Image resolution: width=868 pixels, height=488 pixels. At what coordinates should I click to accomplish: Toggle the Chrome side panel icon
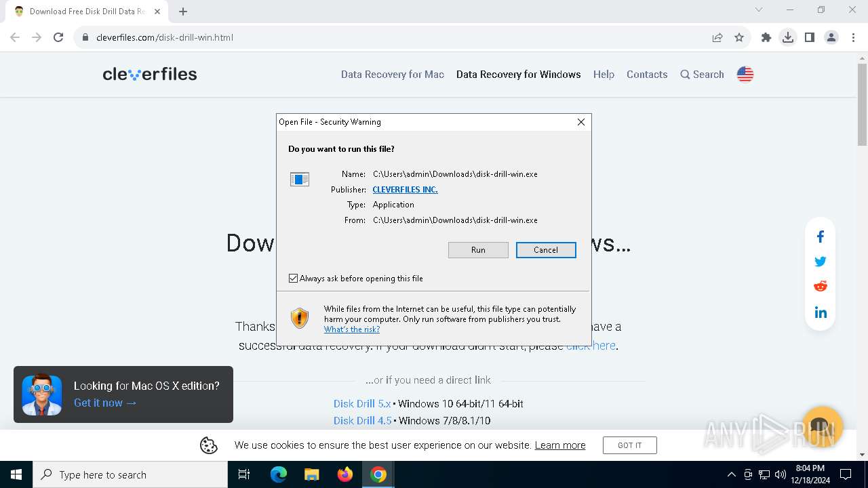(x=810, y=37)
